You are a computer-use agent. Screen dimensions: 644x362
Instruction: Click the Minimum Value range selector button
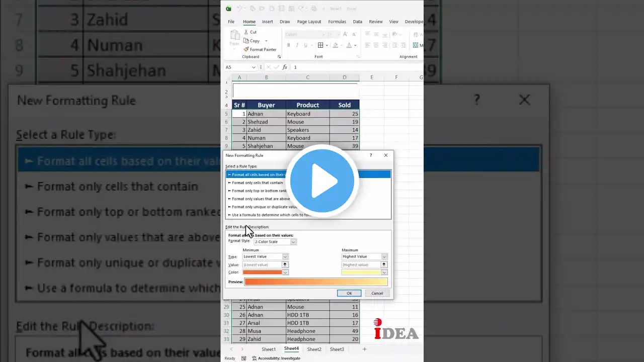point(285,264)
